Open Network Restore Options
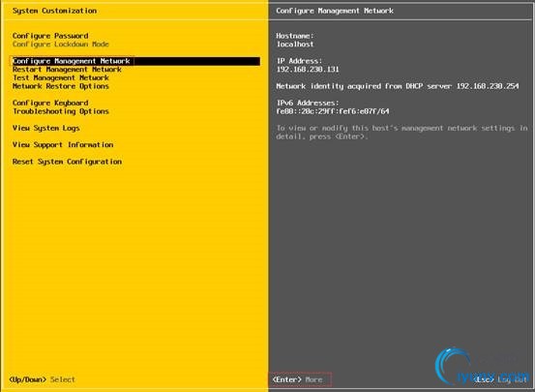 [x=61, y=86]
